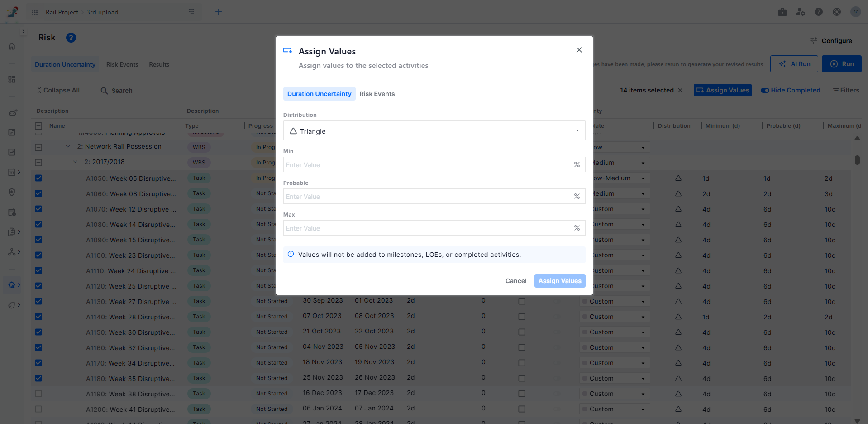The width and height of the screenshot is (868, 424).
Task: Switch to Risk Events tab in dialog
Action: (x=377, y=94)
